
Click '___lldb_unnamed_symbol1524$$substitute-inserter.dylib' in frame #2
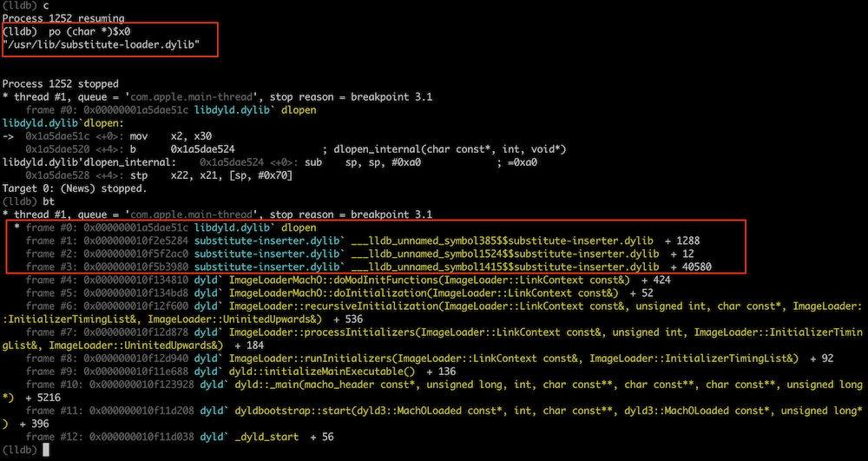(x=505, y=254)
